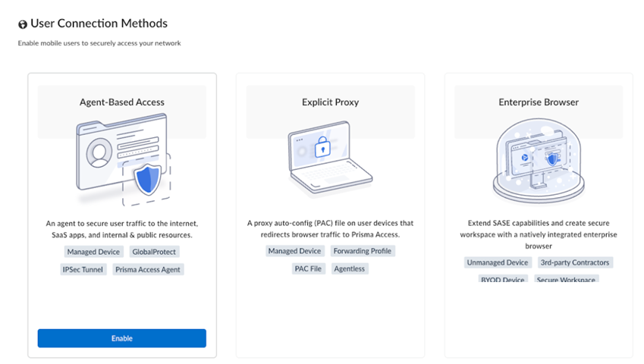This screenshot has width=644, height=364.
Task: Select the Enterprise Browser card title
Action: point(539,102)
